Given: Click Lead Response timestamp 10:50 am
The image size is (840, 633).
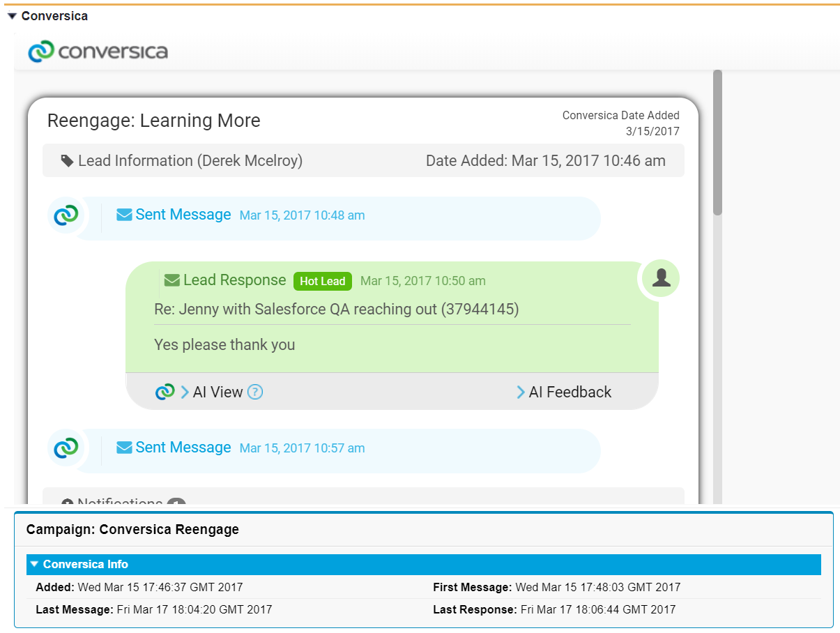Looking at the screenshot, I should [x=423, y=281].
